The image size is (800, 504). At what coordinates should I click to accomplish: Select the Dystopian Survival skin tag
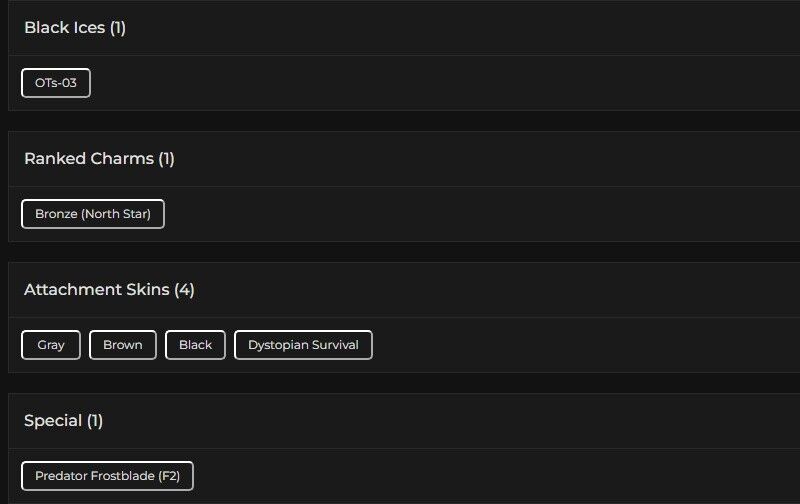click(x=303, y=345)
